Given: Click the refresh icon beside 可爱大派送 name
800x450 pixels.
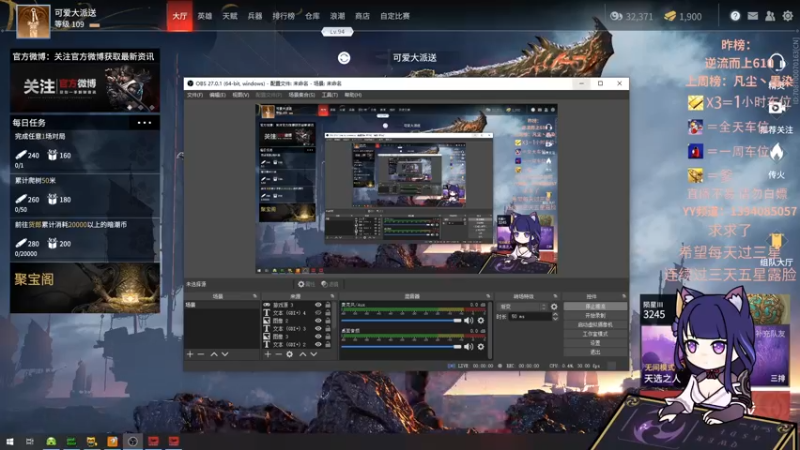Looking at the screenshot, I should click(344, 58).
